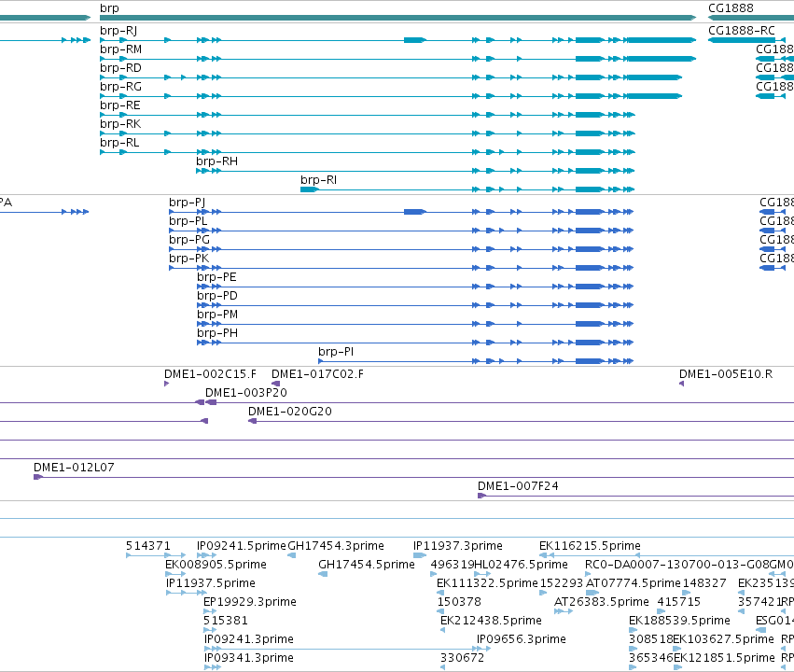Screen dimensions: 794x672
Task: Click the brp gene label
Action: click(109, 8)
